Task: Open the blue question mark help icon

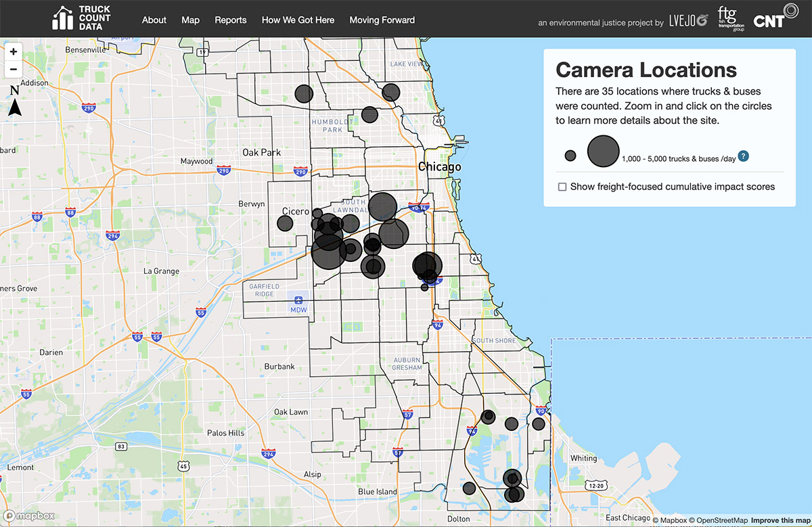Action: [744, 156]
